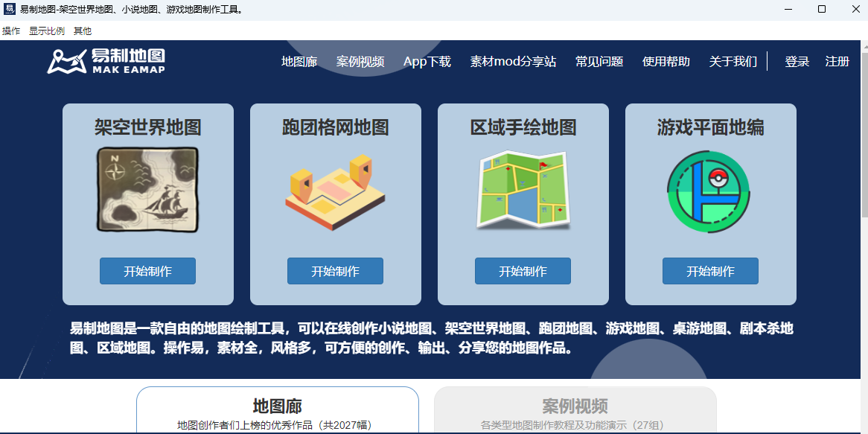868x434 pixels.
Task: Go to 地图廊 in navigation bar
Action: (x=299, y=62)
